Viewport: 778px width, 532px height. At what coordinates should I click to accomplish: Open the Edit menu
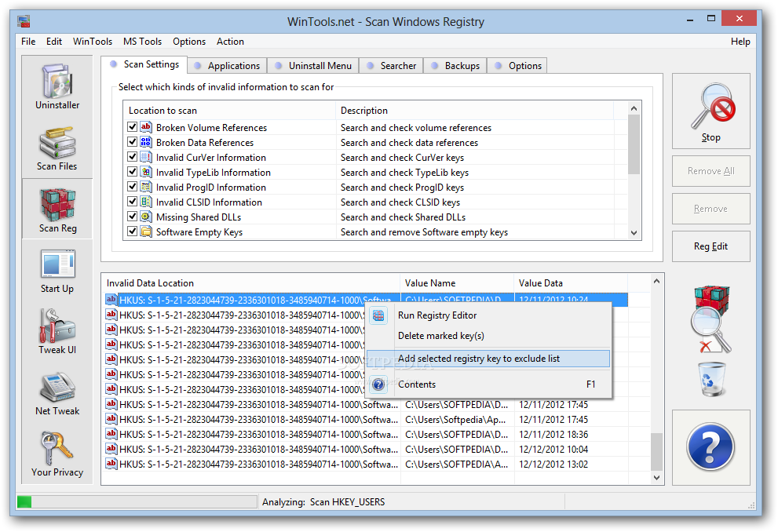click(54, 41)
